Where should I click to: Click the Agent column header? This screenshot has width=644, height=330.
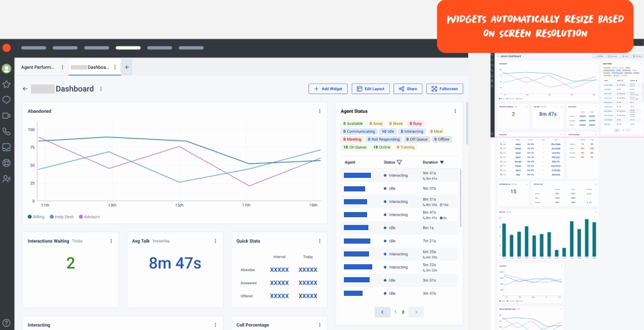pos(350,162)
